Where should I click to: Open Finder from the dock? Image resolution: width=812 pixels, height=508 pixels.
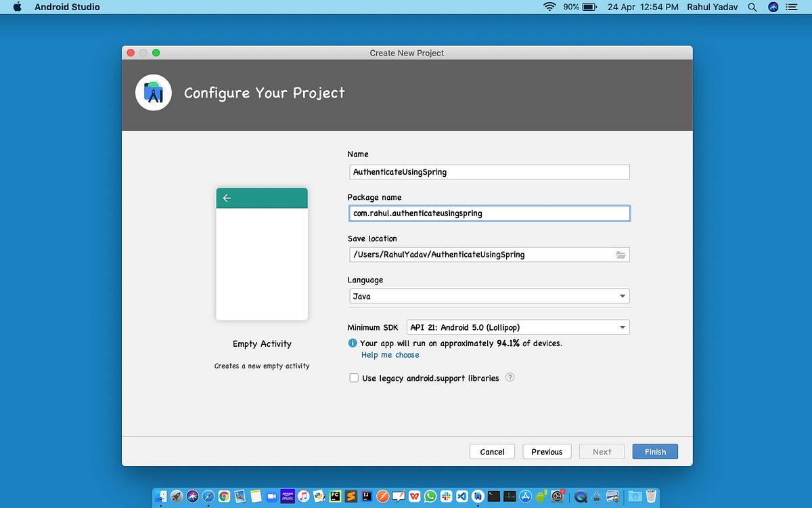point(160,496)
